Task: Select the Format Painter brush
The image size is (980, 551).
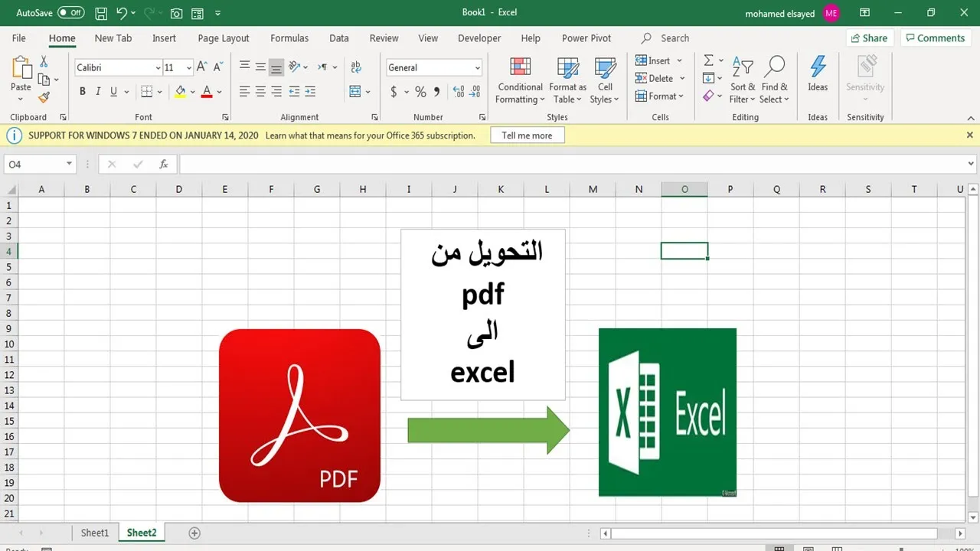Action: coord(44,97)
